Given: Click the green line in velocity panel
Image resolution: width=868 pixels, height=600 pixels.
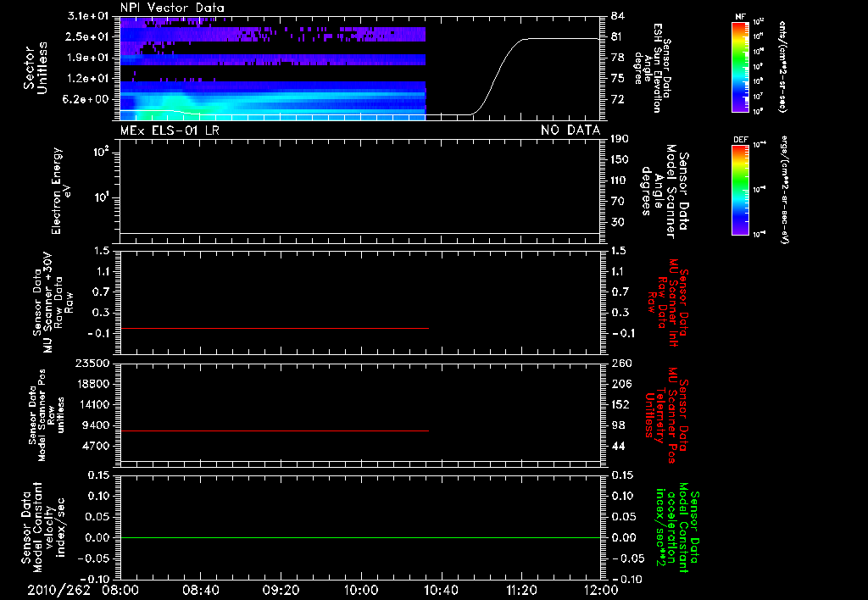Looking at the screenshot, I should pyautogui.click(x=359, y=537).
